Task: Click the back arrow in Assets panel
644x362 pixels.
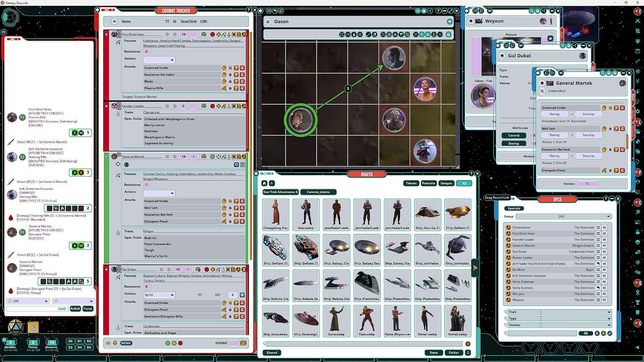Action: 272,183
